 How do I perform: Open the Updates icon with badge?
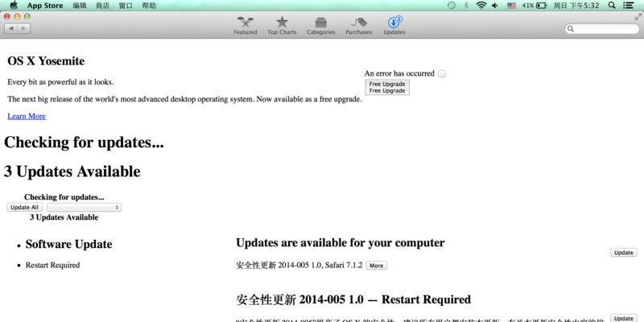[x=394, y=26]
